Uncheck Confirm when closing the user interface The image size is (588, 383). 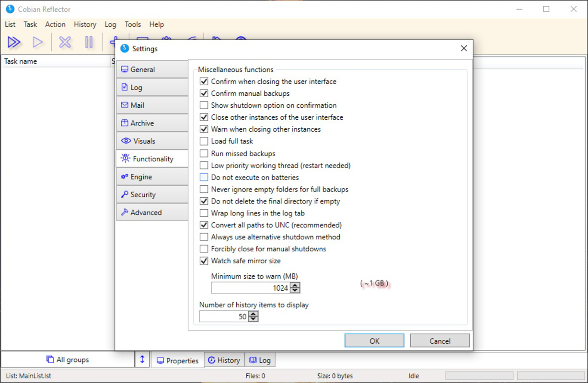click(204, 81)
